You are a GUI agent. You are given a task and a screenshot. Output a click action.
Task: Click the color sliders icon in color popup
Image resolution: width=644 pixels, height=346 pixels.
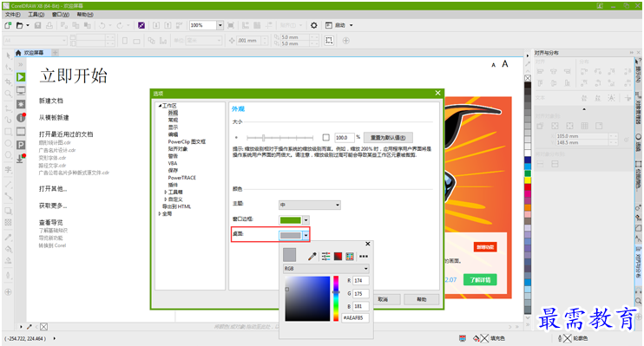click(325, 257)
